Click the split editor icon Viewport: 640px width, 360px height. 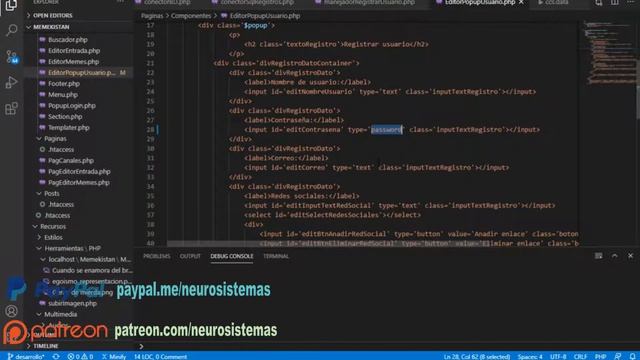click(x=614, y=2)
